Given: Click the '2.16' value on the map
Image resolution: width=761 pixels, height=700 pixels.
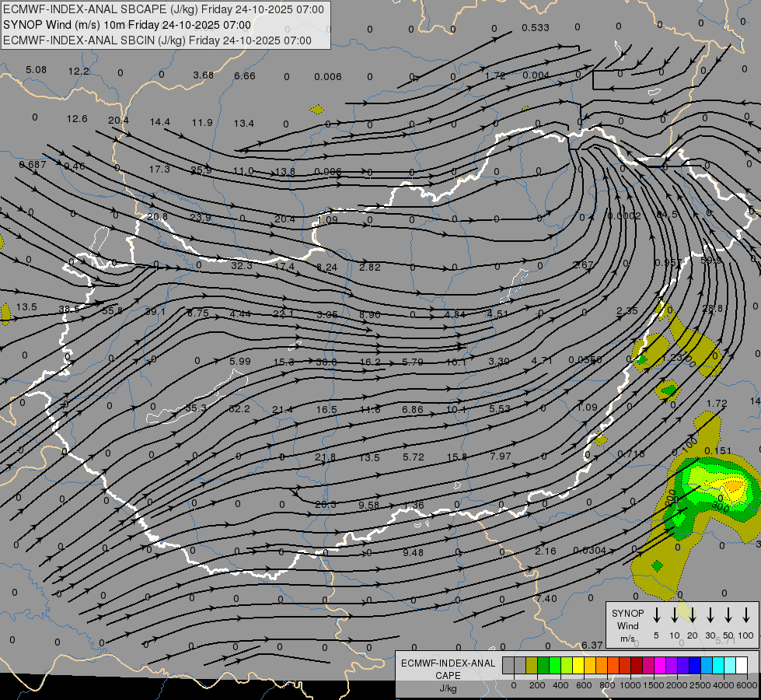Looking at the screenshot, I should (546, 551).
